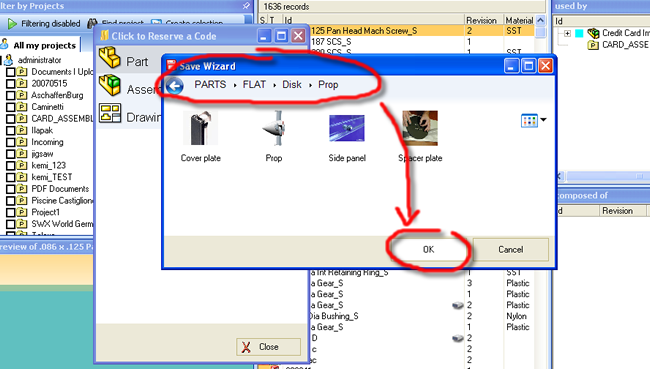Choose the Prop item thumbnail
The height and width of the screenshot is (369, 650).
click(x=274, y=128)
